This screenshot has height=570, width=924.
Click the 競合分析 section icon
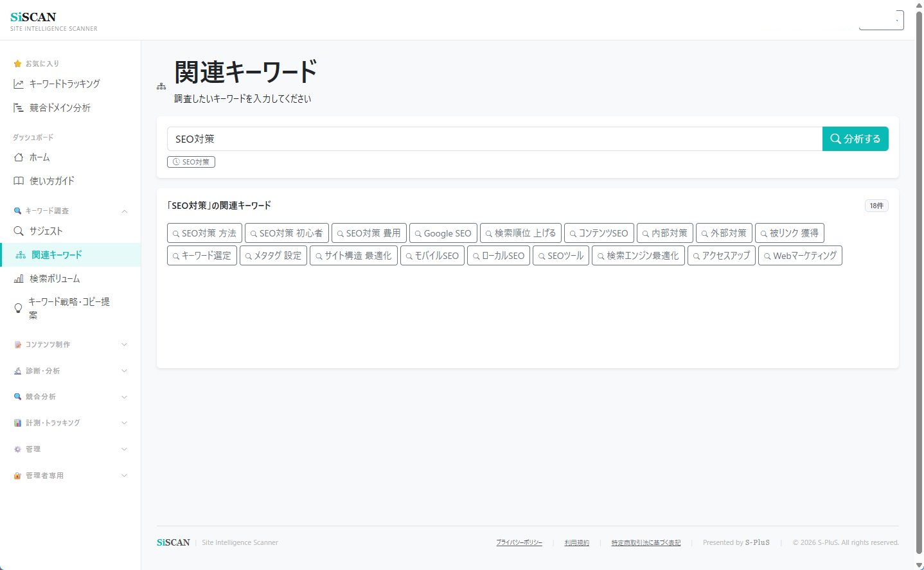(18, 397)
